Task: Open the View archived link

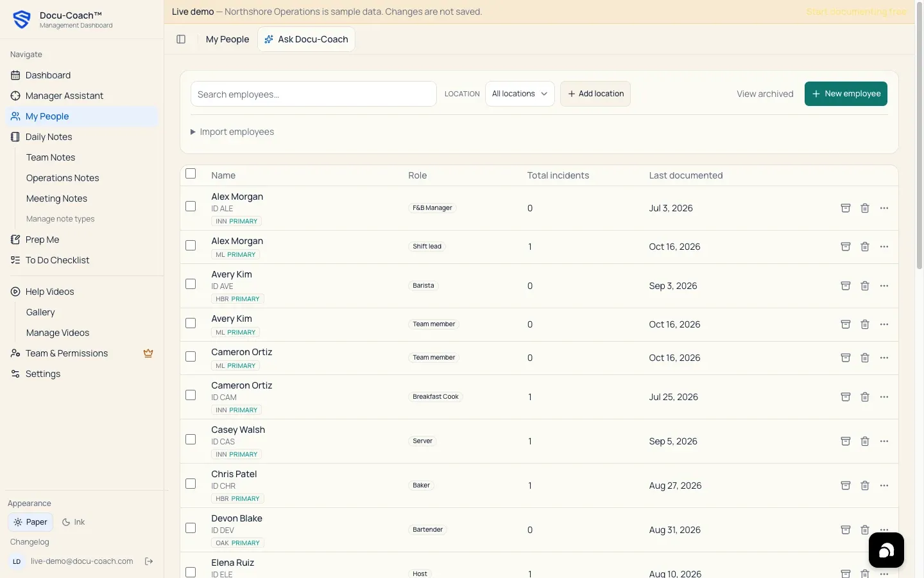Action: tap(765, 94)
